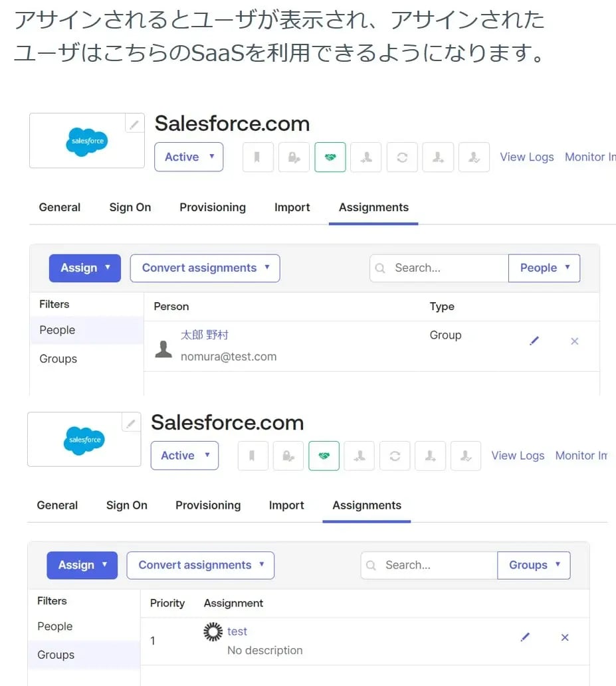
Task: Click the edit pencil for 太郎 野村
Action: point(534,341)
